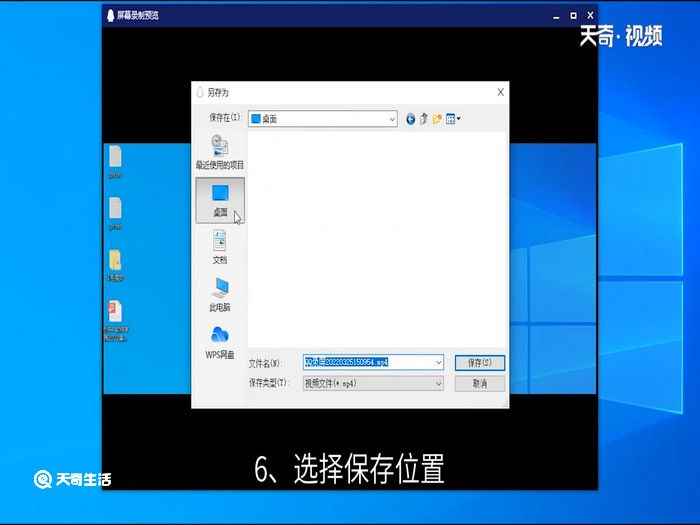Open WPS cloud drive (WPS网盘) location
Screen dimensions: 700x525
tap(220, 342)
